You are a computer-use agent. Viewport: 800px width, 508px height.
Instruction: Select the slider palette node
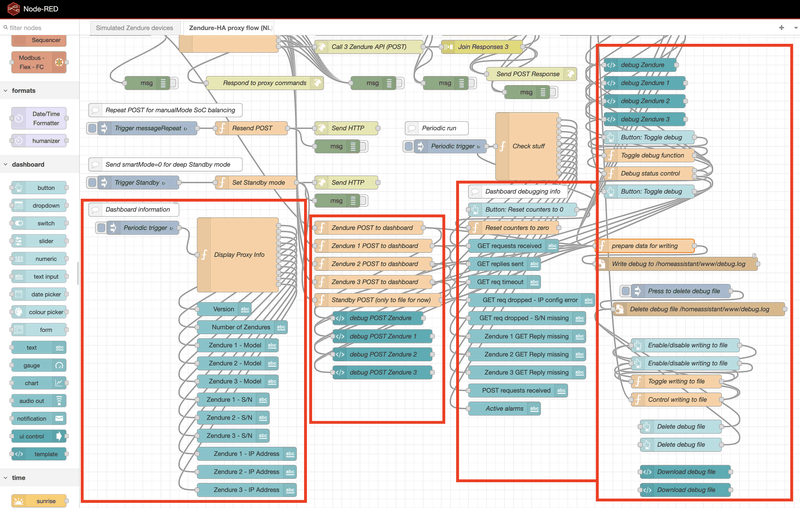tap(39, 241)
